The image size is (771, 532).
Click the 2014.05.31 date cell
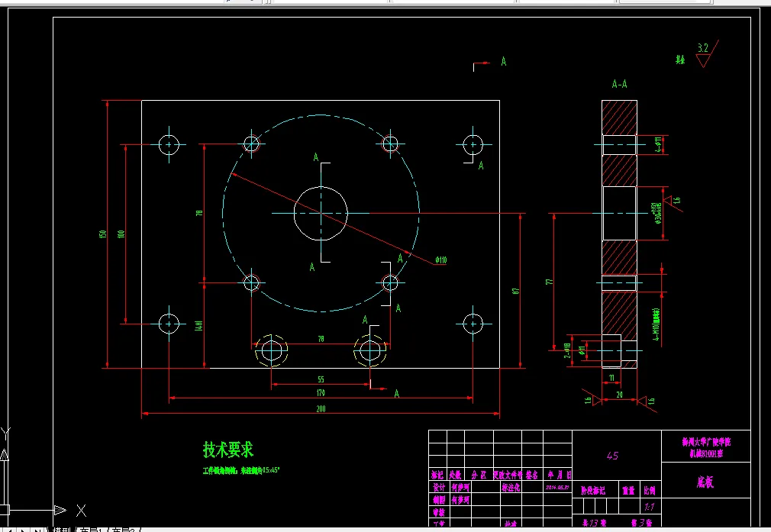(557, 488)
